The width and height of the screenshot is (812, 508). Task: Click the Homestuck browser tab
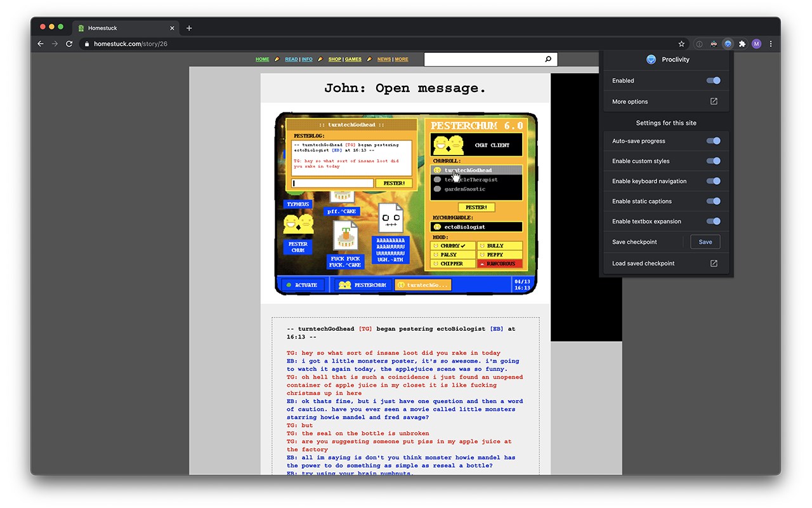click(x=126, y=28)
